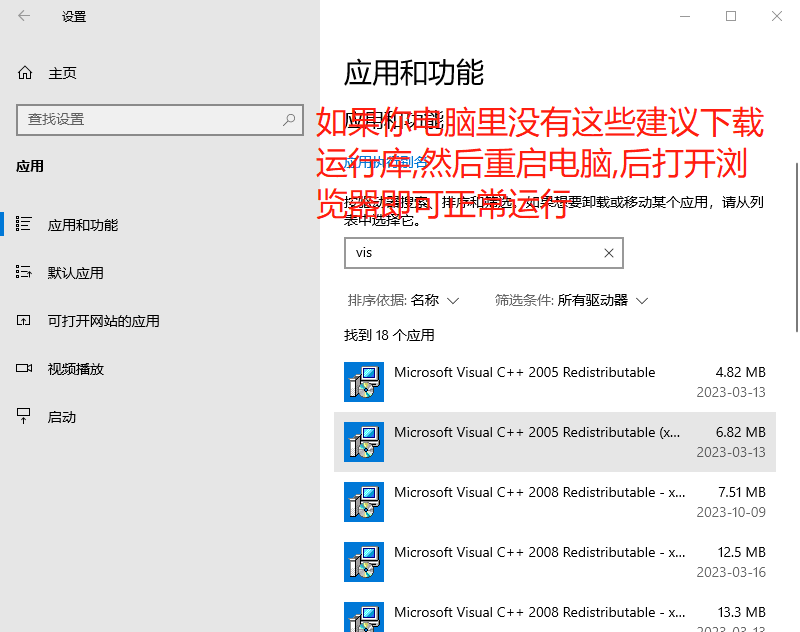The width and height of the screenshot is (800, 632).
Task: Maximize the Settings window
Action: click(731, 16)
